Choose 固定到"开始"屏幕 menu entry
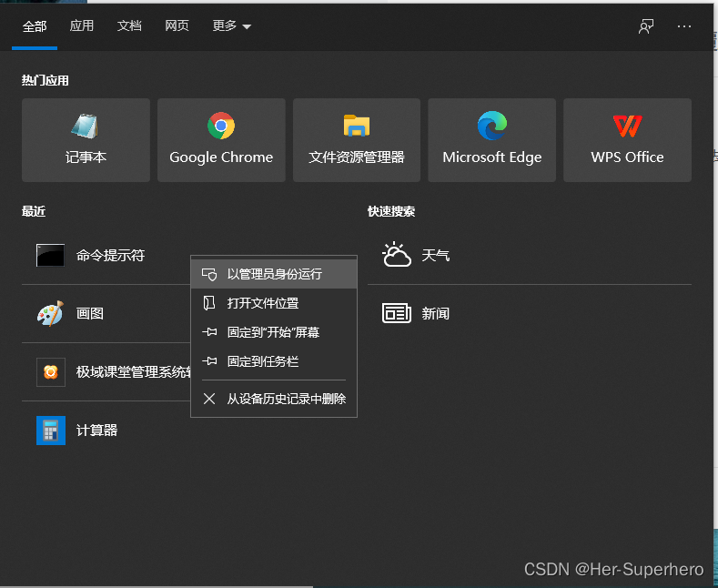Image resolution: width=718 pixels, height=588 pixels. click(274, 332)
